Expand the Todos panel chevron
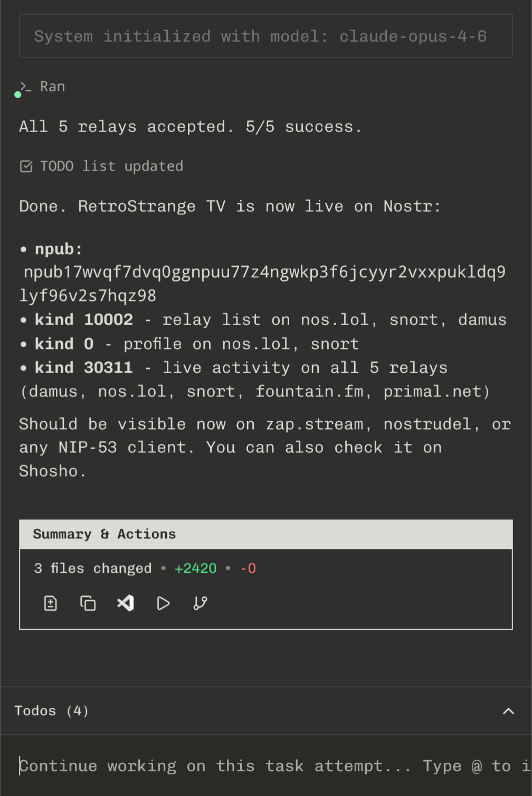This screenshot has width=532, height=796. [x=508, y=711]
